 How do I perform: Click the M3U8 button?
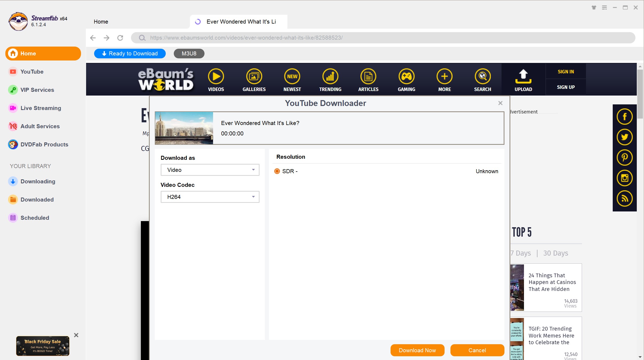[189, 54]
